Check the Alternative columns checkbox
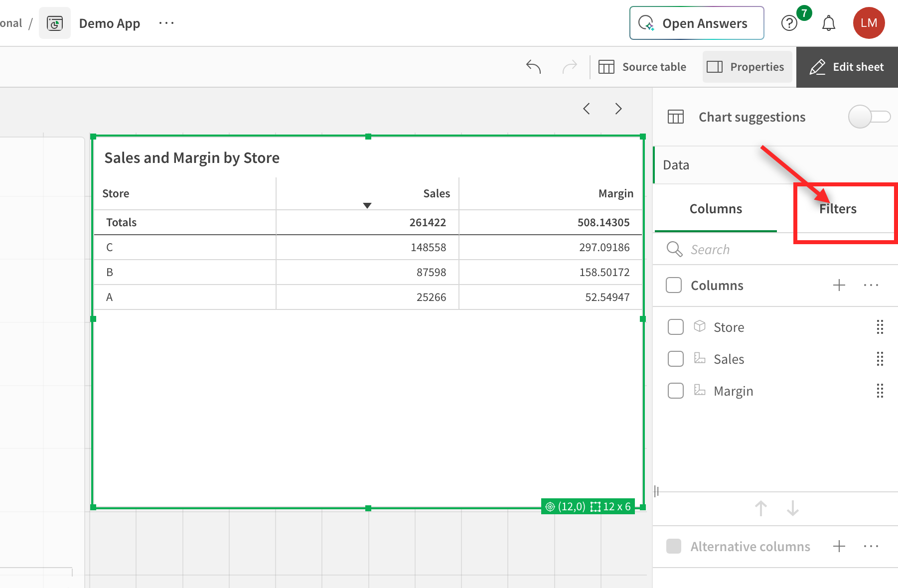Image resolution: width=898 pixels, height=588 pixels. pos(674,546)
